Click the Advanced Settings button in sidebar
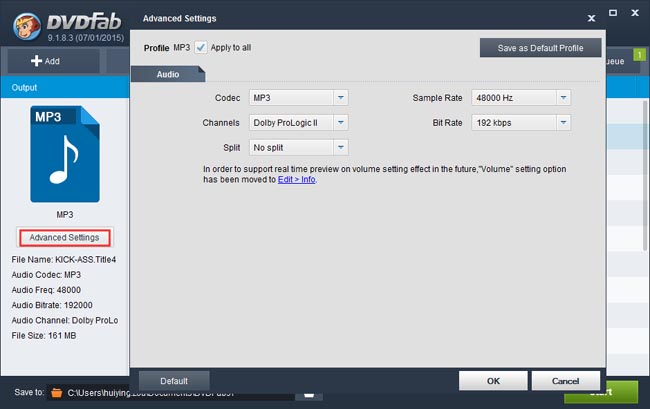This screenshot has height=409, width=650. coord(64,237)
